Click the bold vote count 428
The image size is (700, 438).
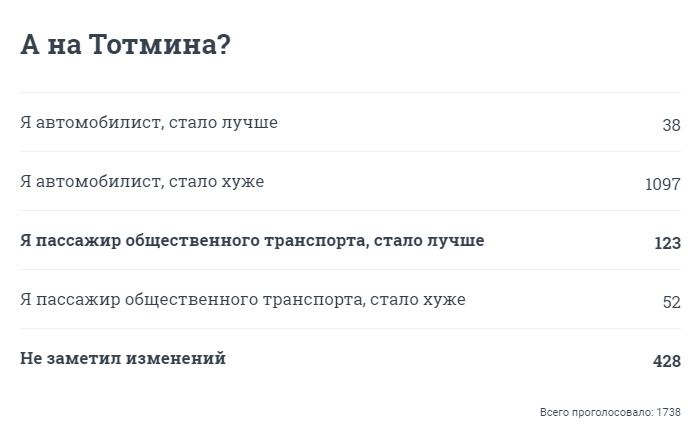coord(667,361)
